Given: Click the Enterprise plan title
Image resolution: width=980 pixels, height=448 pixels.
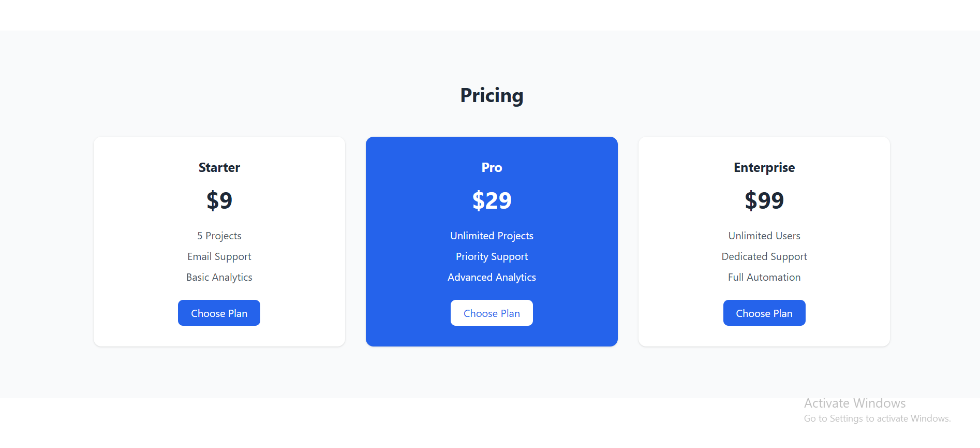Looking at the screenshot, I should [x=764, y=167].
